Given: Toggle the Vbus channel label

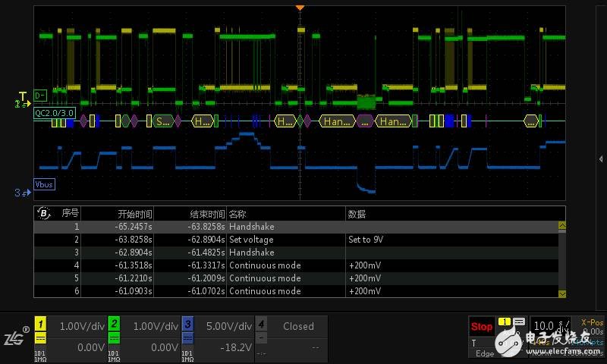Looking at the screenshot, I should click(45, 184).
